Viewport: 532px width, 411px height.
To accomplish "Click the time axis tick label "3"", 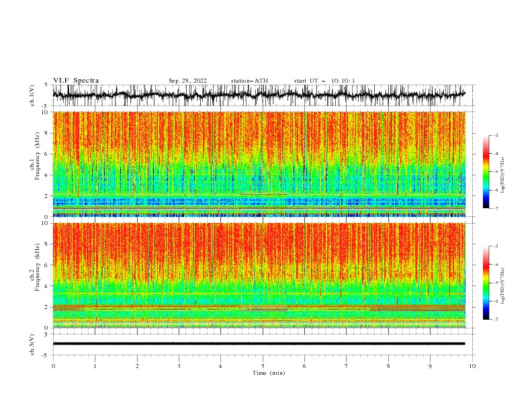I will [179, 366].
